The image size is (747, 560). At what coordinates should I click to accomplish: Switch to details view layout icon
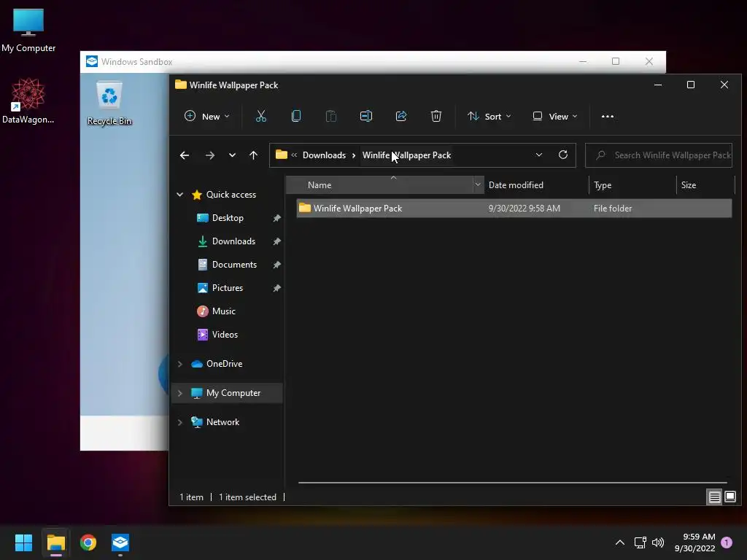(715, 497)
